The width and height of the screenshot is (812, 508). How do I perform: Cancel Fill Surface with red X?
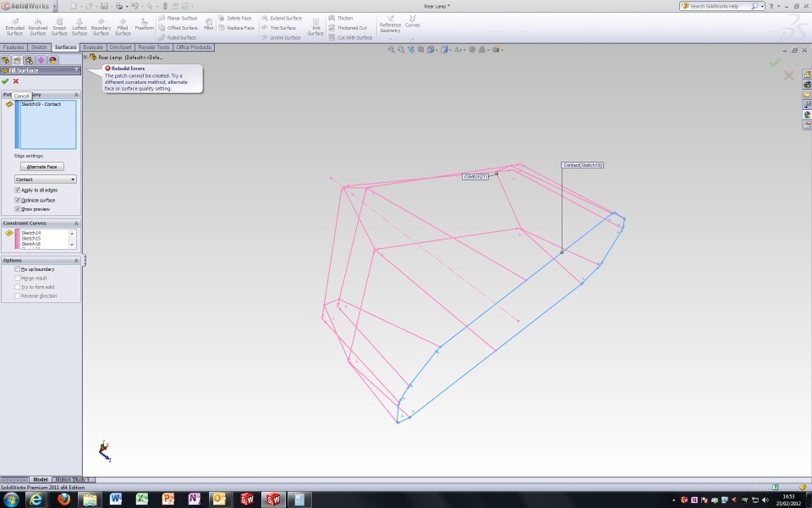(15, 81)
